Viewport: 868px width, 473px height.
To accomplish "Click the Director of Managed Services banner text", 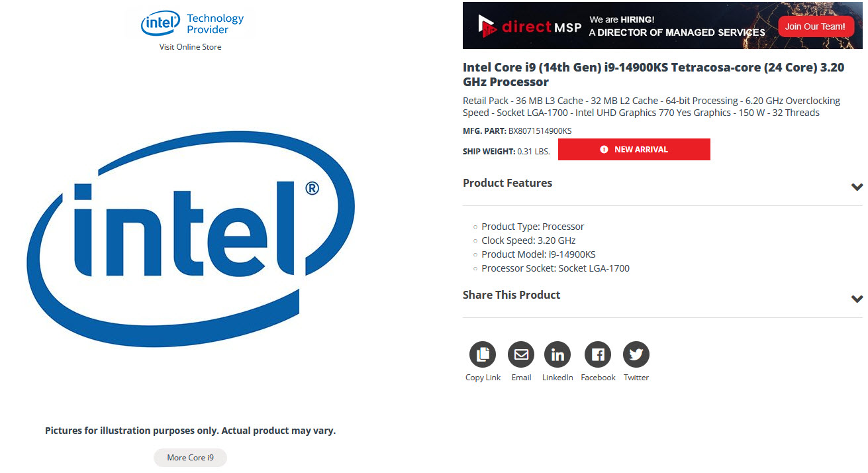I will click(x=677, y=32).
